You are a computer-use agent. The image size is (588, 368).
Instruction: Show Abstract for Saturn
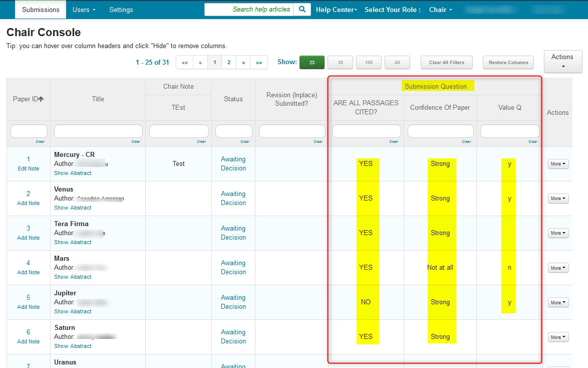[x=73, y=346]
